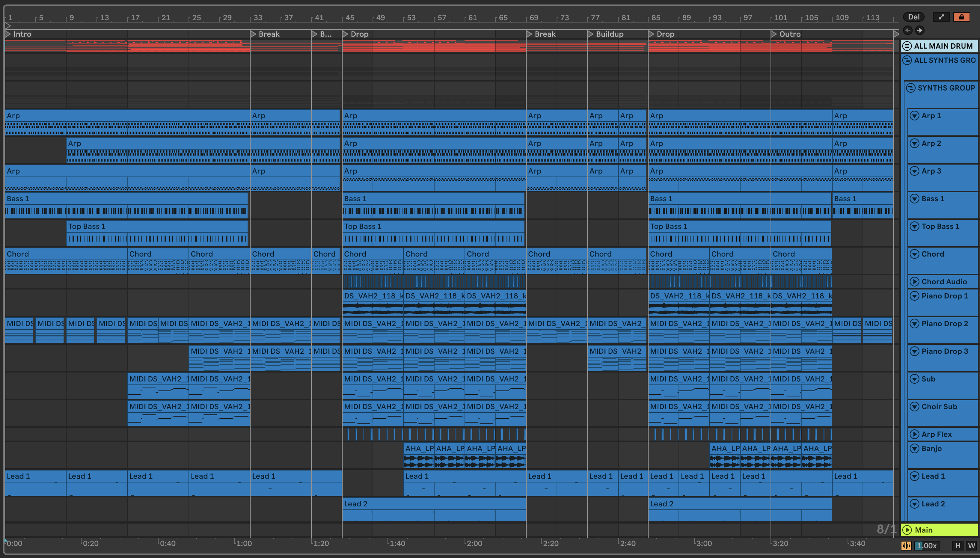Expand the Main track unfold icon
The image size is (980, 558).
pos(907,530)
